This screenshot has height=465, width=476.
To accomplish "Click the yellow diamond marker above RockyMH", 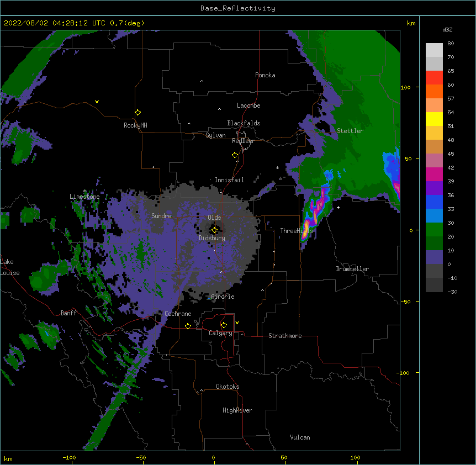I will coord(138,113).
